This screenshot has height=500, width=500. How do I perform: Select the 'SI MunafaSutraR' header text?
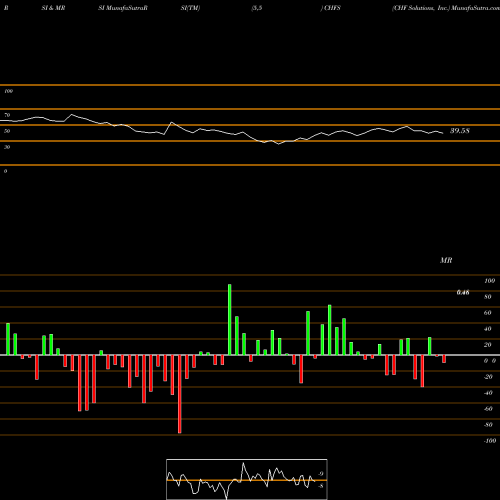(123, 8)
